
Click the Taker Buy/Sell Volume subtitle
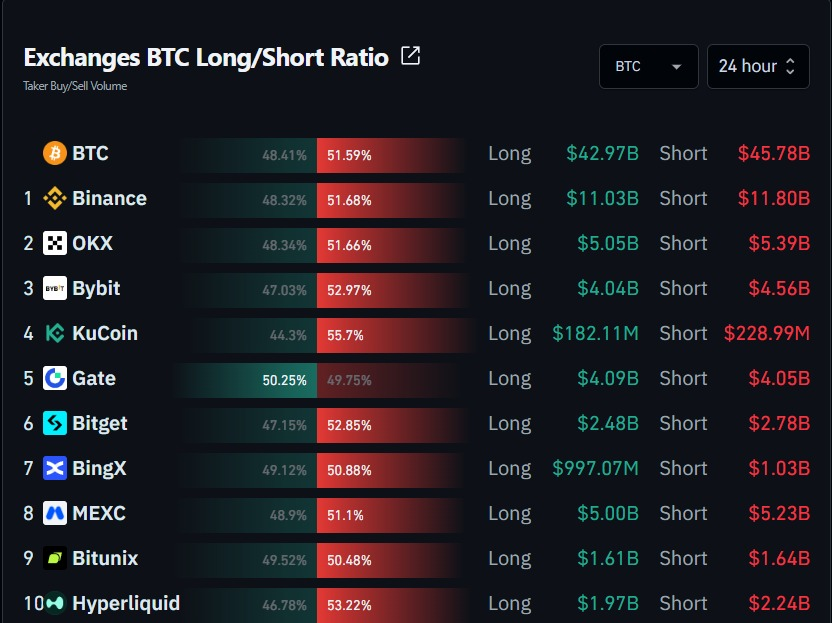coord(75,86)
